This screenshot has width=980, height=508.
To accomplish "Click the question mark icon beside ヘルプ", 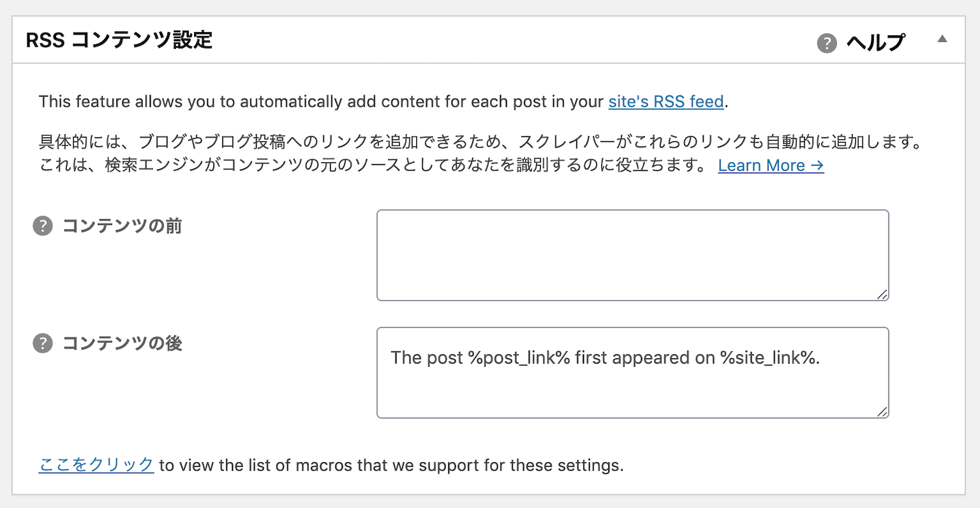I will 826,43.
